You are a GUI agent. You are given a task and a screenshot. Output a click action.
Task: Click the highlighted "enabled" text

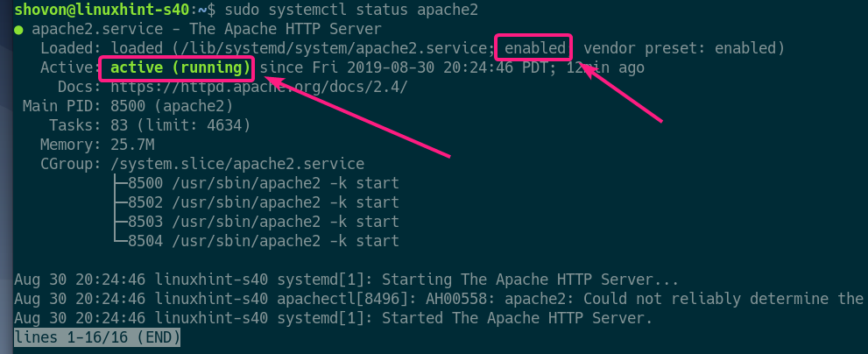pos(536,47)
